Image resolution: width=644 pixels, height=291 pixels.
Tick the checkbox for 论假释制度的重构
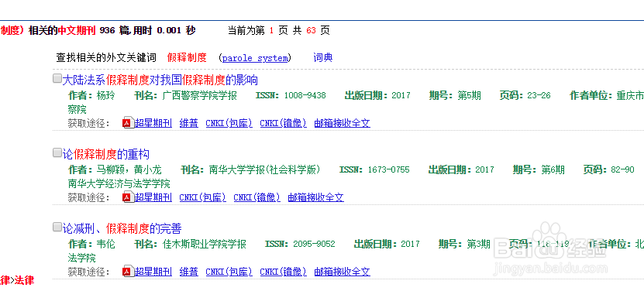57,153
